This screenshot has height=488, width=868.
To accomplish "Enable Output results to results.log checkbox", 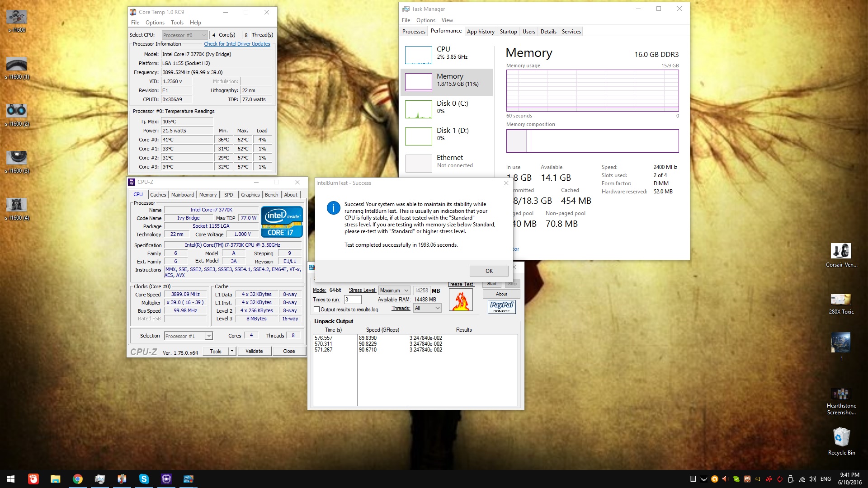I will (x=317, y=310).
